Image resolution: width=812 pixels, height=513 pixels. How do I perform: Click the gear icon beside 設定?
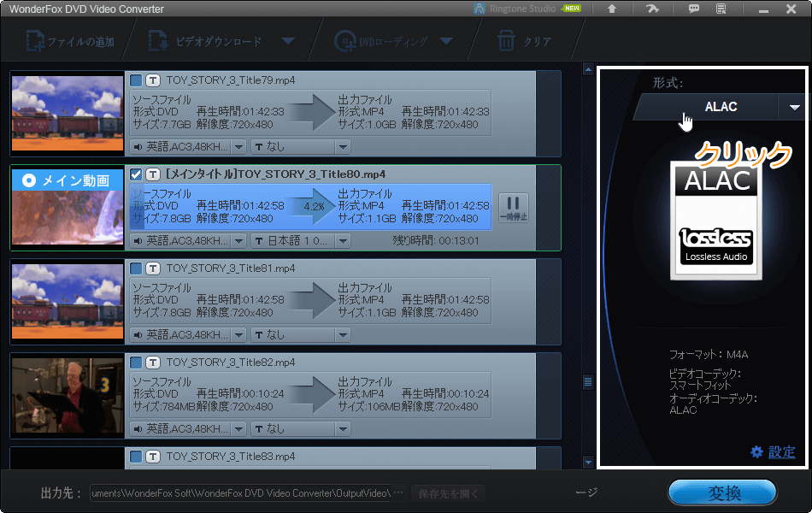click(x=756, y=451)
